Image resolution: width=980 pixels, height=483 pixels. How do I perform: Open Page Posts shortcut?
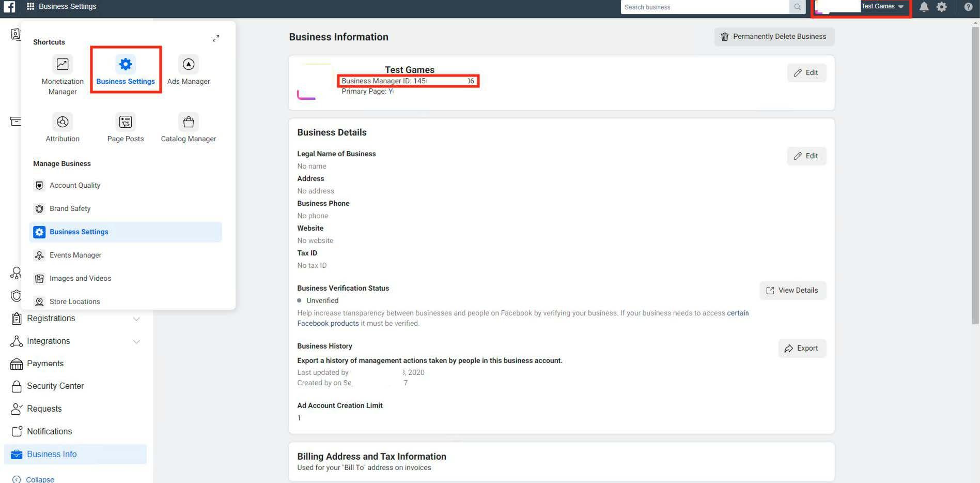(x=125, y=127)
